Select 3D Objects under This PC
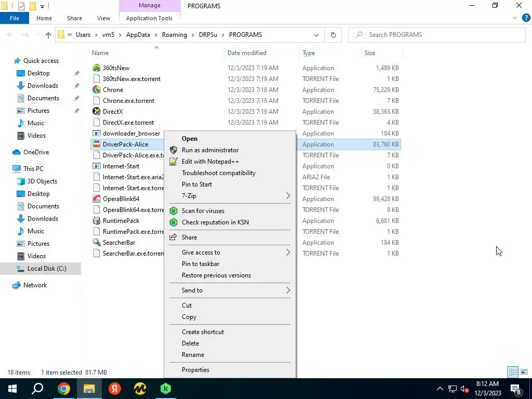 click(42, 181)
